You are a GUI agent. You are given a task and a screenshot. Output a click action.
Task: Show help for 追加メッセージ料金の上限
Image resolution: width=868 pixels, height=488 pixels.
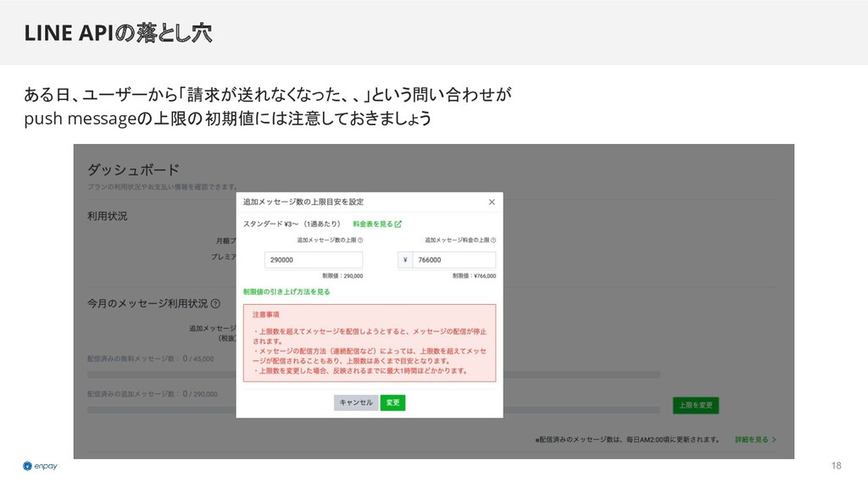pyautogui.click(x=493, y=240)
